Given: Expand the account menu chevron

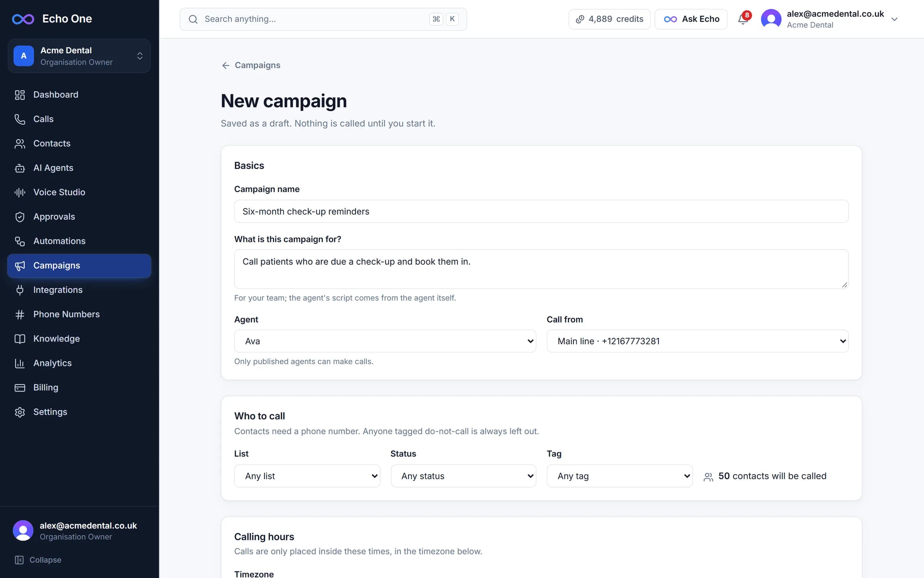Looking at the screenshot, I should tap(894, 19).
